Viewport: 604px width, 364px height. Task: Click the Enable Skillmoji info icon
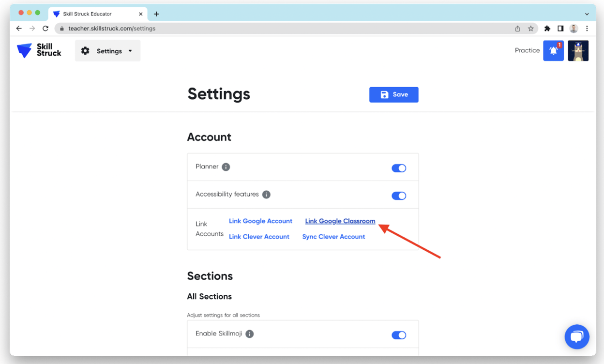(250, 334)
